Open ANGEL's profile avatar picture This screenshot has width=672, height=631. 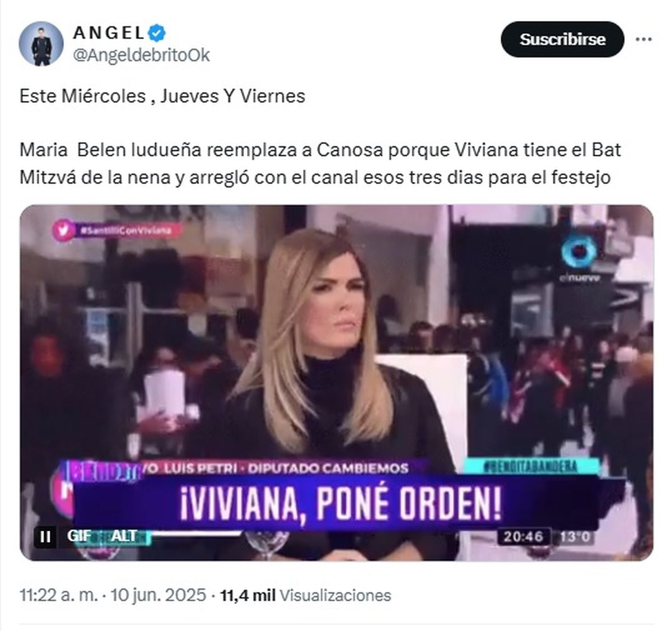click(41, 44)
